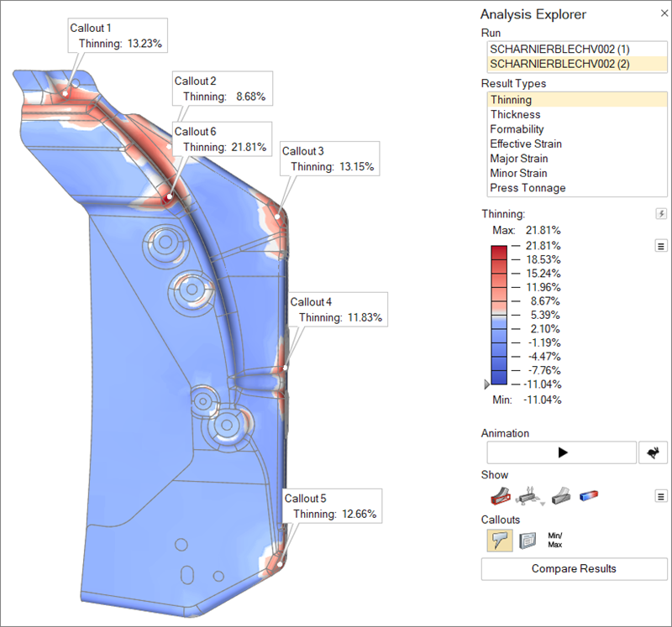
Task: Play the results animation
Action: (x=561, y=452)
